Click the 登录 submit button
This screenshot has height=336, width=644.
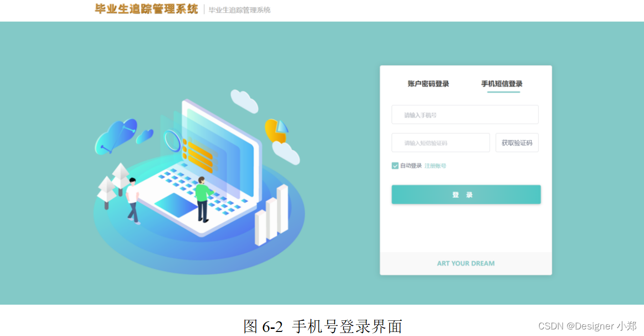tap(466, 195)
